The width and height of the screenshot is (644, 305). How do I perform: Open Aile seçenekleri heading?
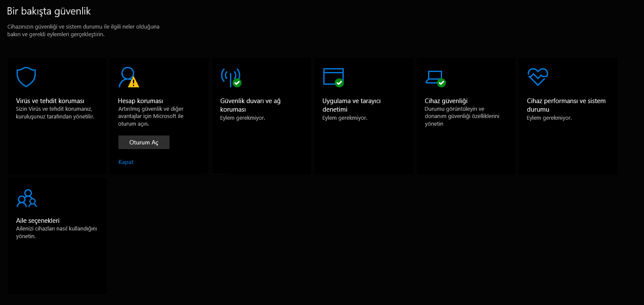click(37, 221)
